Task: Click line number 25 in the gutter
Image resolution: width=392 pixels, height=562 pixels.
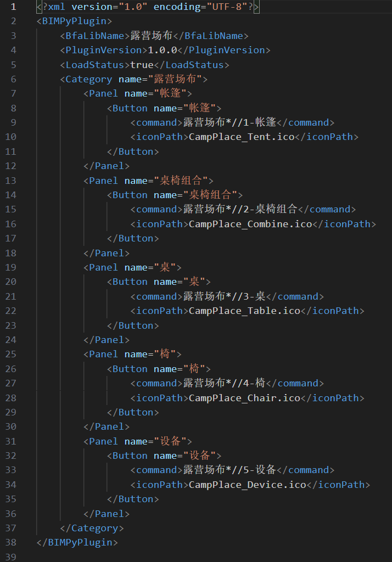Action: point(10,354)
